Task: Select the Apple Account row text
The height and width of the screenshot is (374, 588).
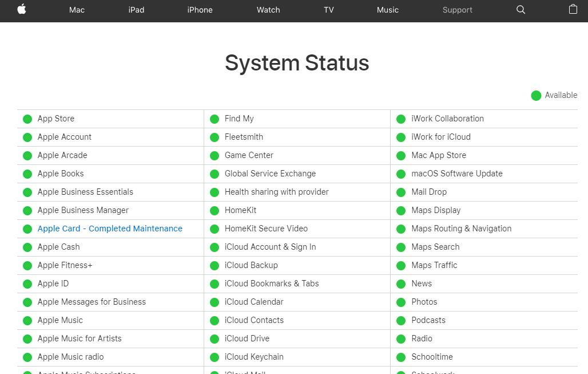Action: [65, 137]
